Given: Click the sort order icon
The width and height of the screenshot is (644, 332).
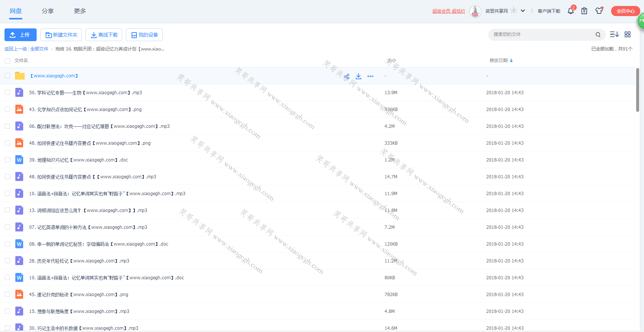Looking at the screenshot, I should (614, 34).
